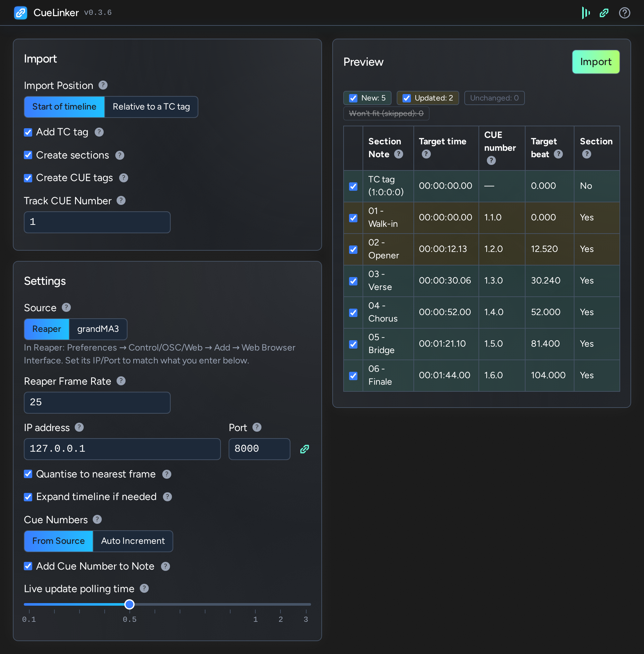
Task: Click the polling time slider handle
Action: [x=129, y=604]
